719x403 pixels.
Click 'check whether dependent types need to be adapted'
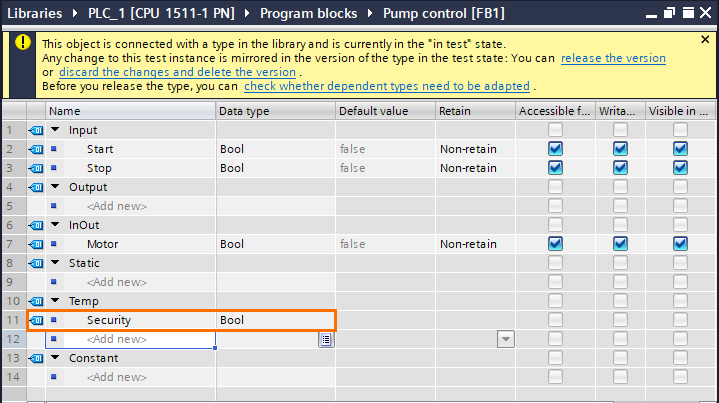pos(387,86)
